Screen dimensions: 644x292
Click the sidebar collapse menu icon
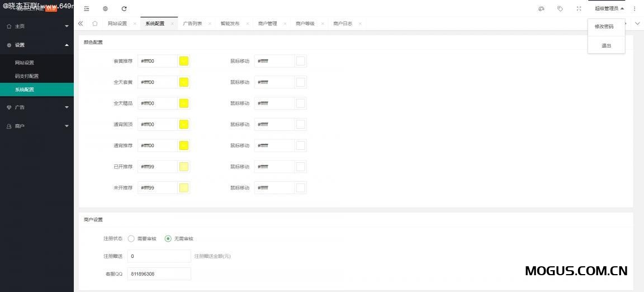coord(87,8)
